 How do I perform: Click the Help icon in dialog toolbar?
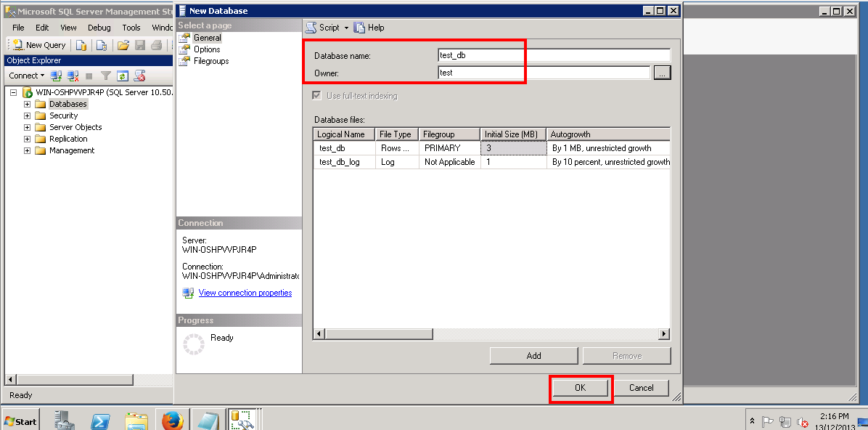point(369,27)
